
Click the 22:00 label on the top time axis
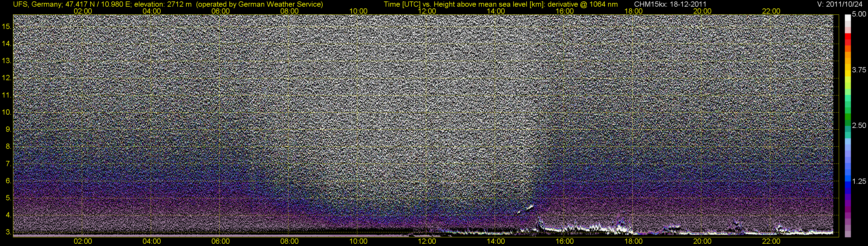[771, 11]
